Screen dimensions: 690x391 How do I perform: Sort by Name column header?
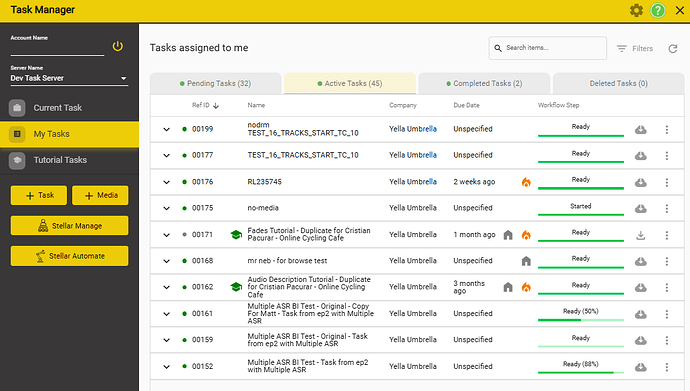point(256,105)
